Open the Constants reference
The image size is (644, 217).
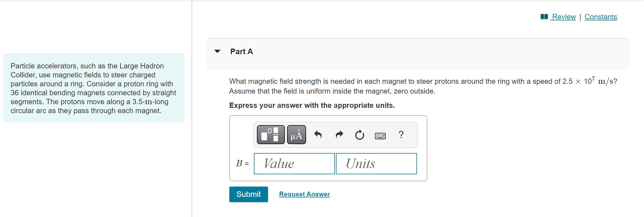(601, 17)
